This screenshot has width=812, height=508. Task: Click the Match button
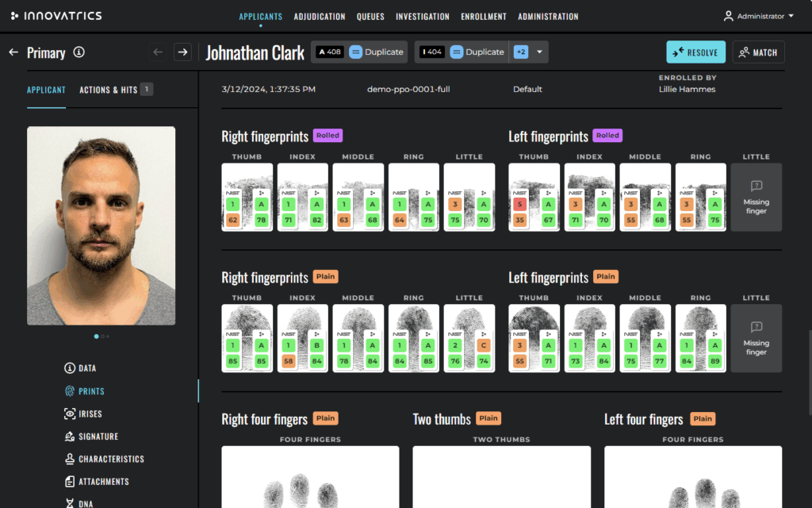pyautogui.click(x=758, y=52)
